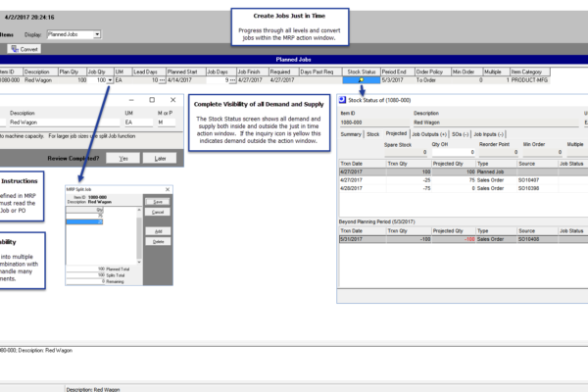The height and width of the screenshot is (392, 588).
Task: Click the Later button
Action: 160,159
